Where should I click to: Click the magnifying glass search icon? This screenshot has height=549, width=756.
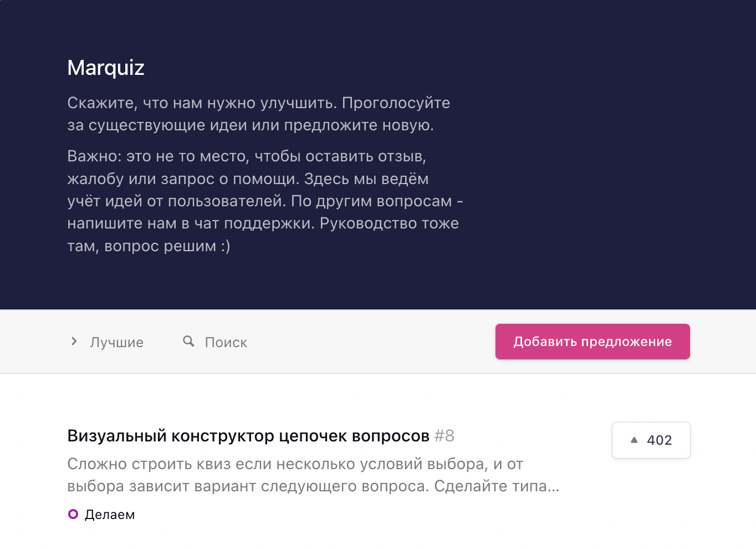(x=188, y=341)
